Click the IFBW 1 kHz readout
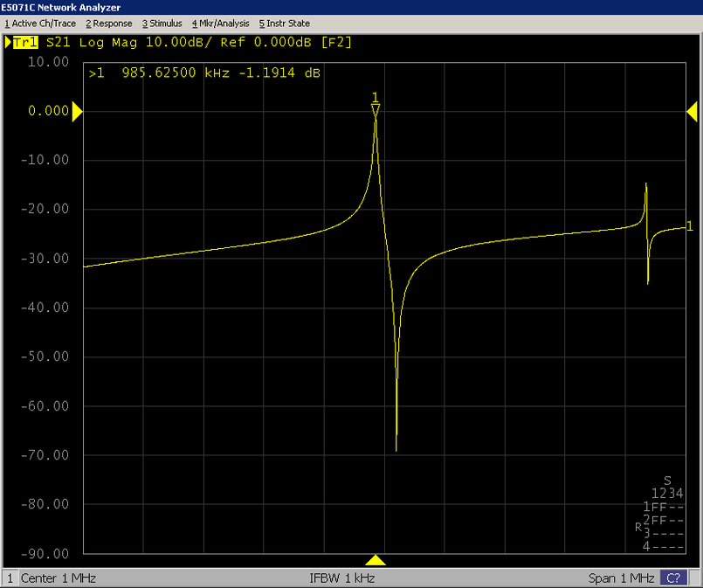The width and height of the screenshot is (703, 588). (342, 578)
